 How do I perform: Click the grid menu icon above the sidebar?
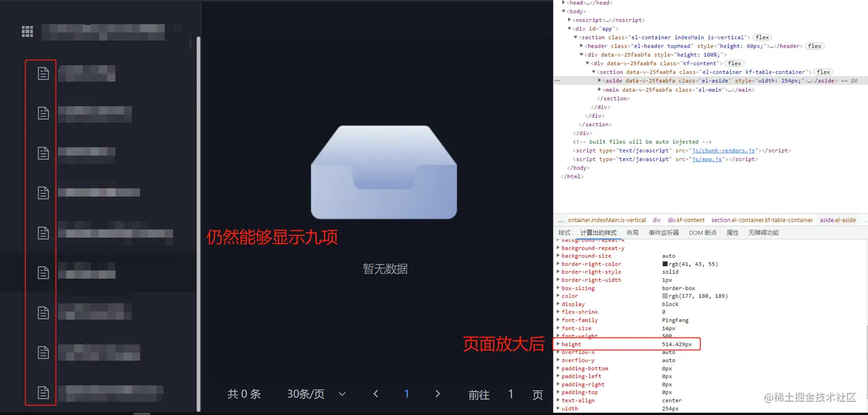point(27,32)
